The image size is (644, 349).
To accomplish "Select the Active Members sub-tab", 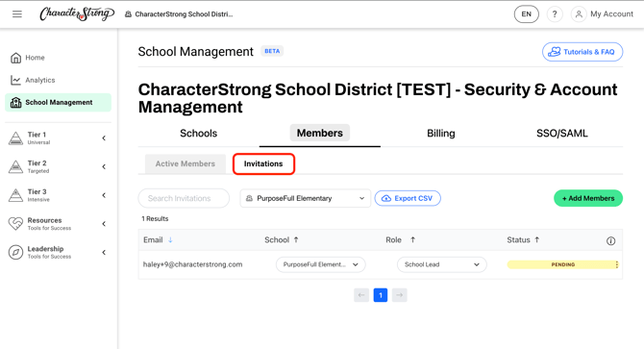I will click(186, 163).
